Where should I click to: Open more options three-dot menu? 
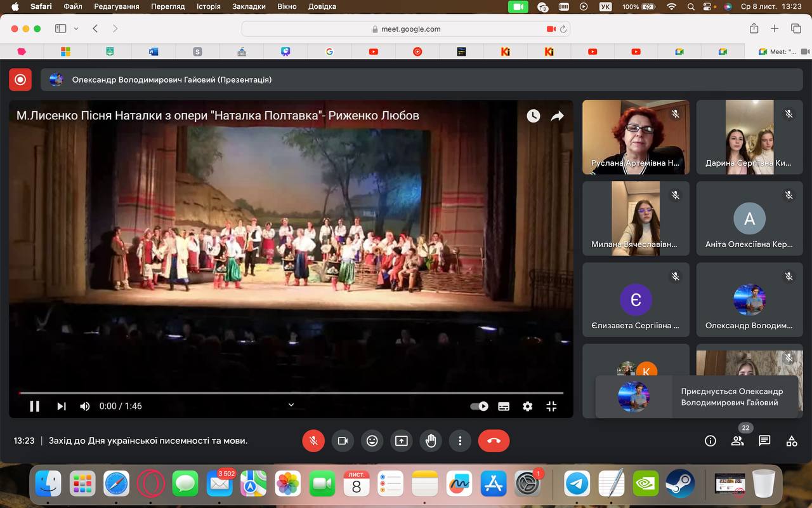click(x=460, y=441)
